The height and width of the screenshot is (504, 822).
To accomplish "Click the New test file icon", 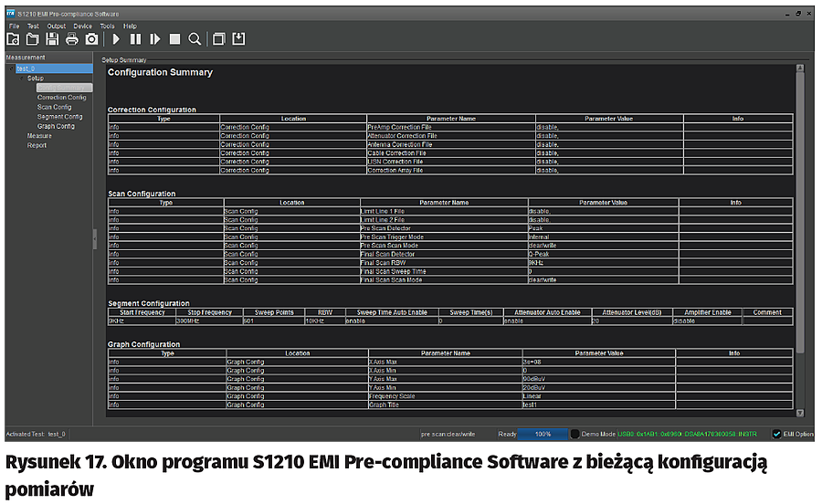I will [14, 39].
